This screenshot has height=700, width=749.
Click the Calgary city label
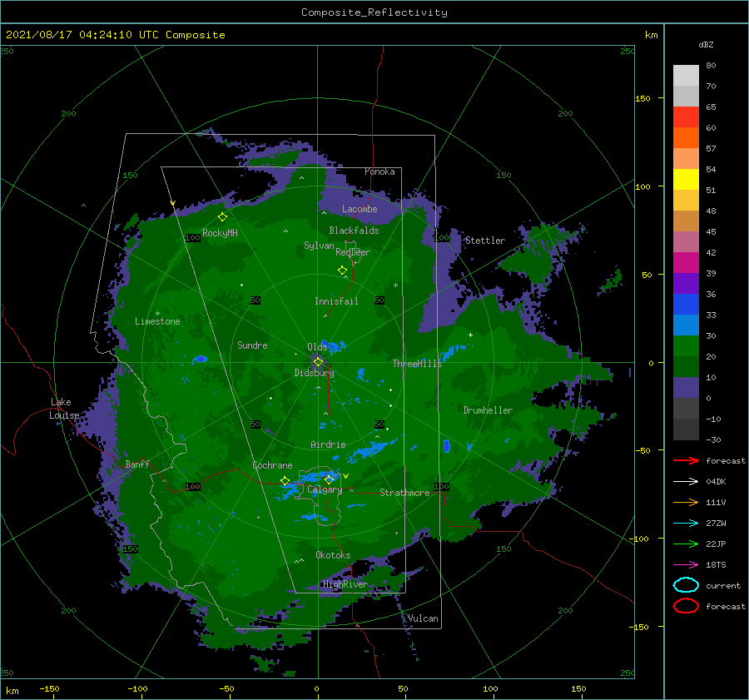point(325,489)
